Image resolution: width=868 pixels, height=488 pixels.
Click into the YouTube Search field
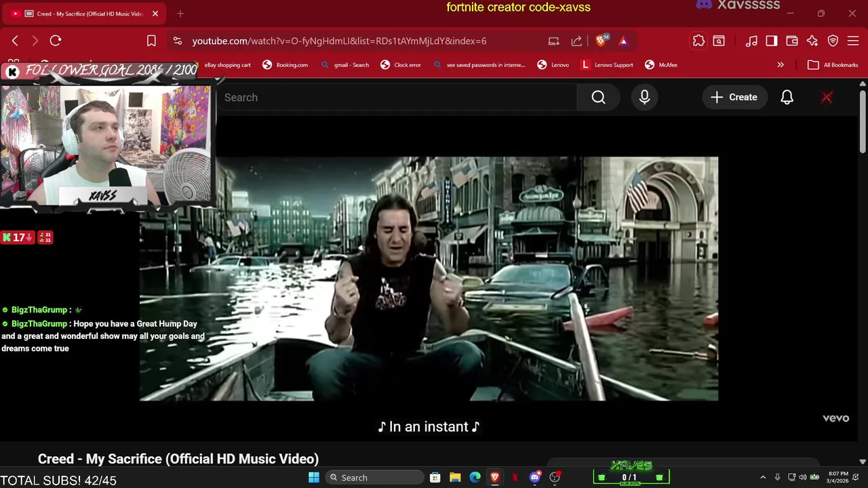(397, 97)
